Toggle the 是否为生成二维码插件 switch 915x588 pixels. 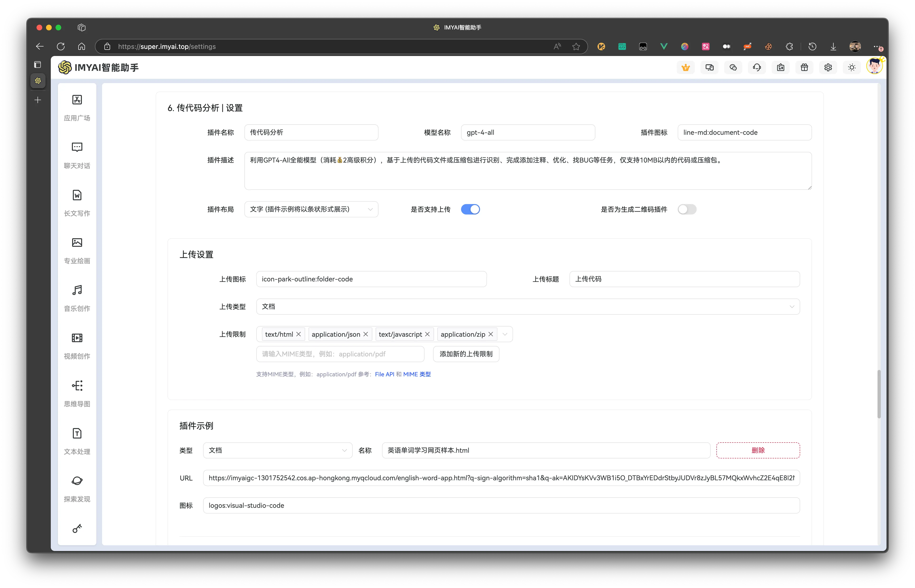[687, 209]
